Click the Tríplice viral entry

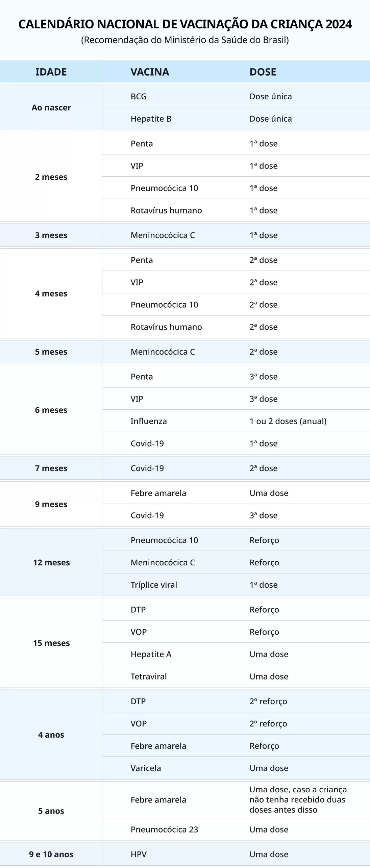pyautogui.click(x=154, y=585)
